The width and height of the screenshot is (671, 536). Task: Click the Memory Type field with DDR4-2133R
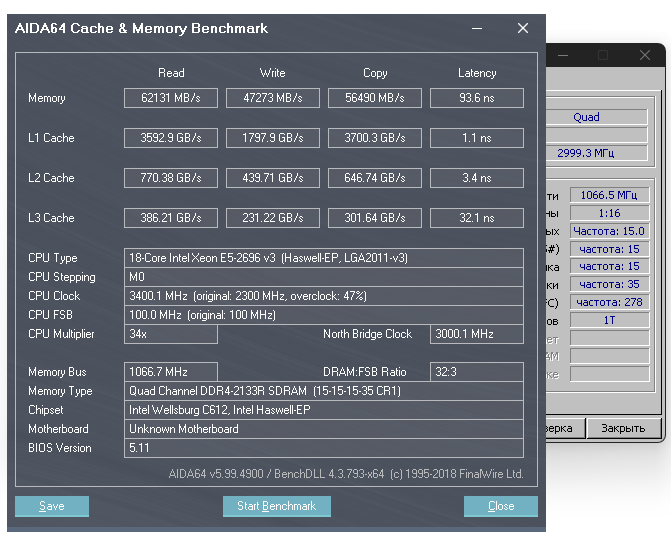[324, 391]
